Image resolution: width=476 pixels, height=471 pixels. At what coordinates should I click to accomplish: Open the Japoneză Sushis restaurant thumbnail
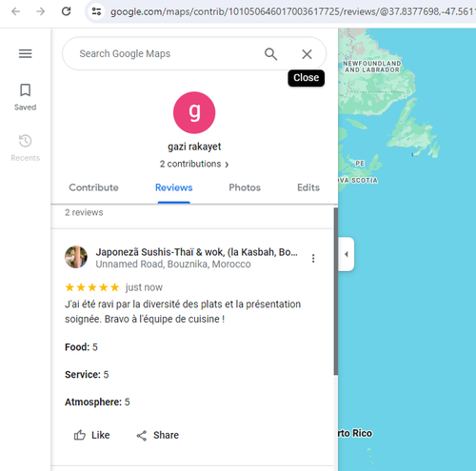[76, 257]
